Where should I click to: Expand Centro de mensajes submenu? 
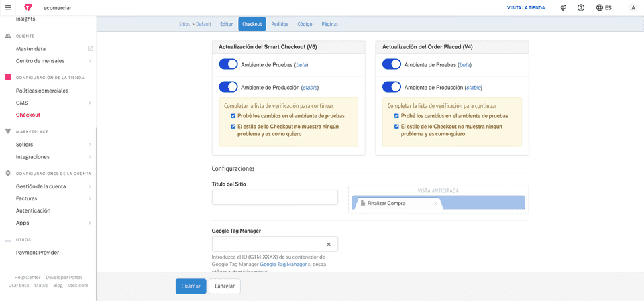tap(90, 61)
